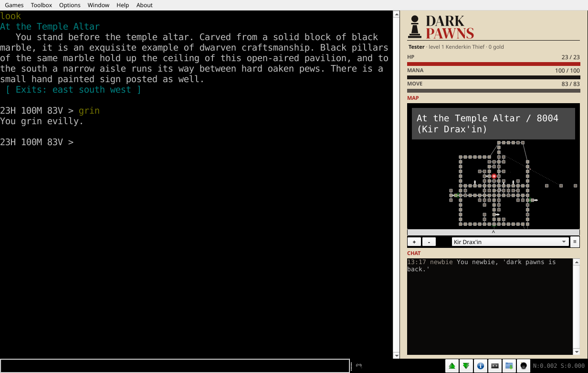Click the small link icon beside command input

[359, 366]
